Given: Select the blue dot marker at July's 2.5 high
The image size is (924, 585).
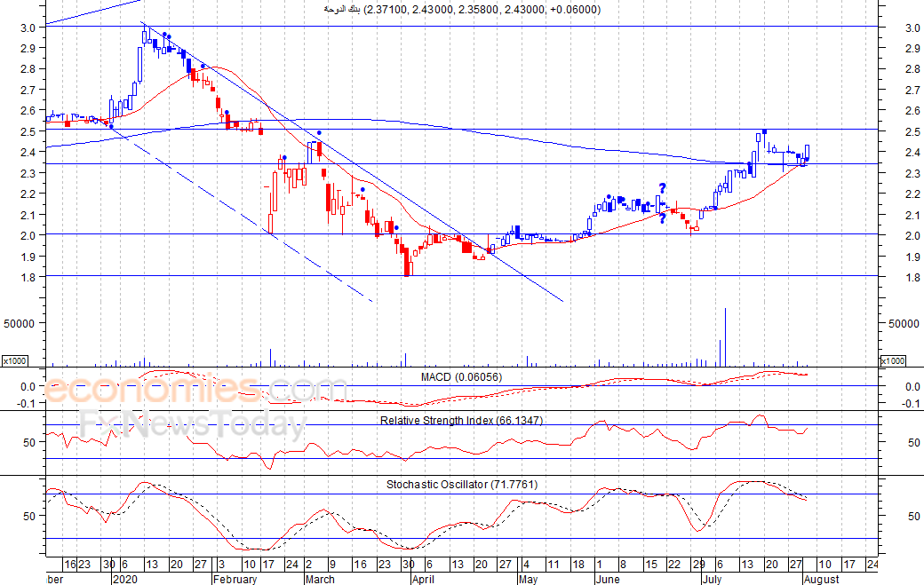Looking at the screenshot, I should pyautogui.click(x=764, y=131).
